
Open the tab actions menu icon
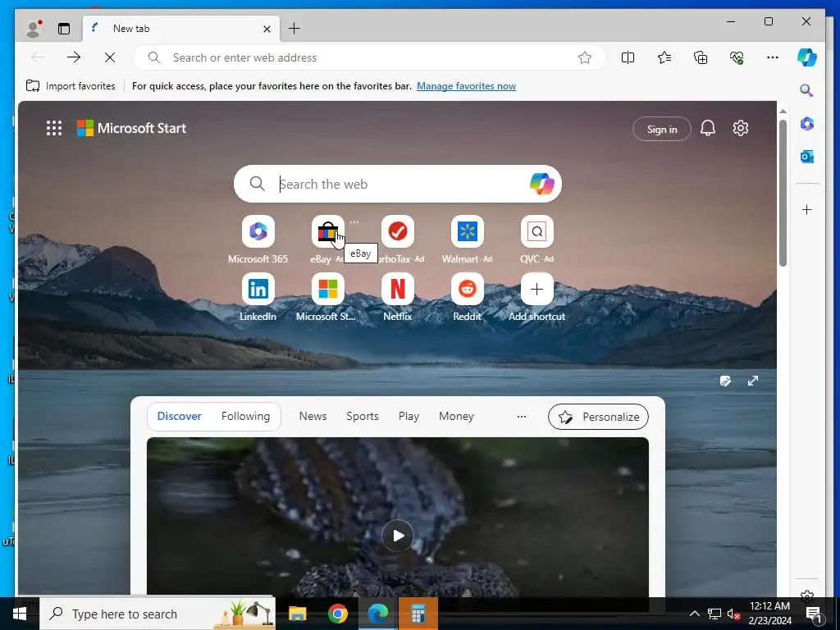tap(64, 29)
